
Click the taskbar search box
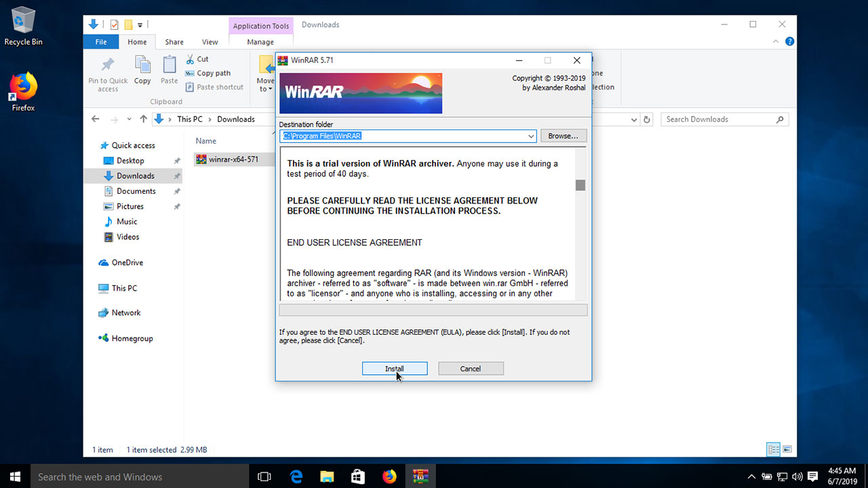[140, 476]
